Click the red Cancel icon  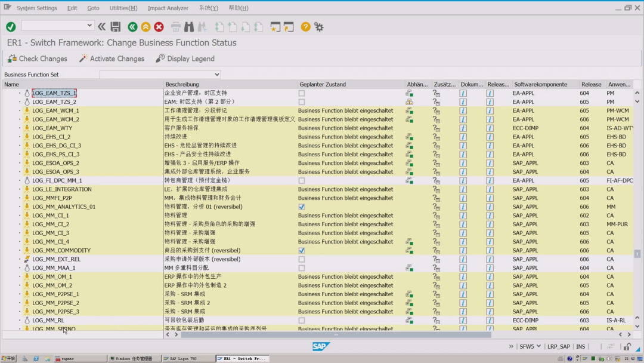point(159,27)
